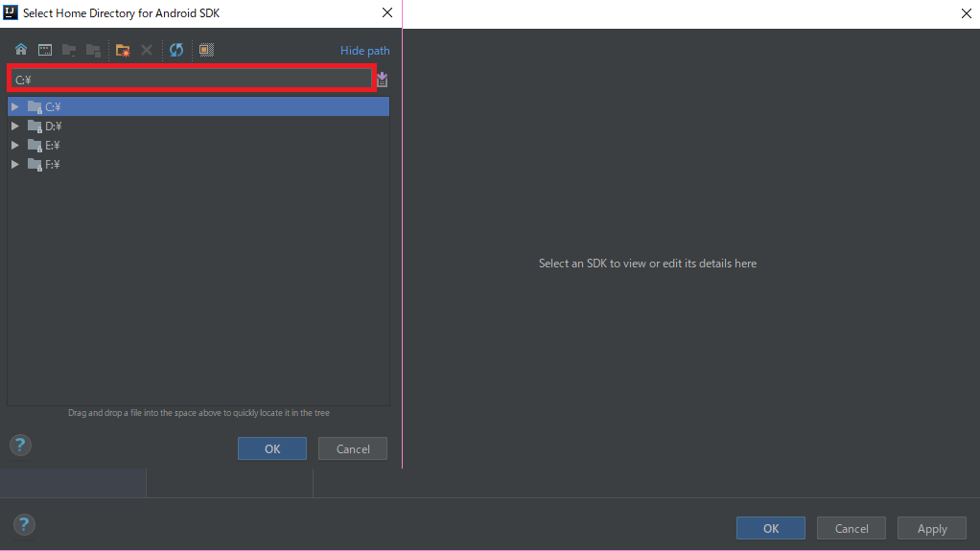Open help for directory chooser dialog
The width and height of the screenshot is (980, 551).
click(20, 446)
